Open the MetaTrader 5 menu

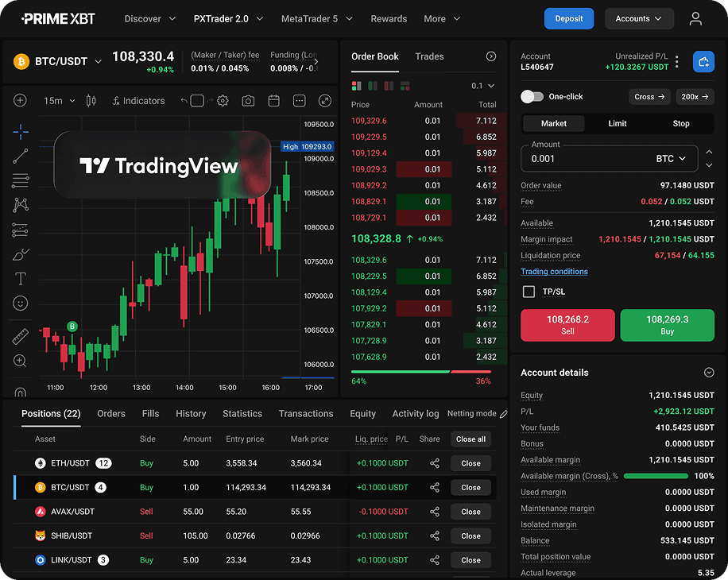tap(316, 18)
